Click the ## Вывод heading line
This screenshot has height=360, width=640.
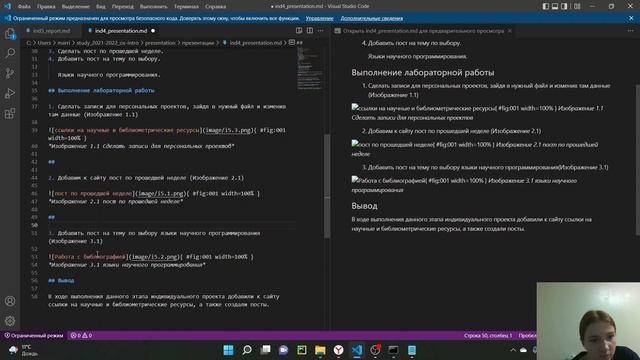pyautogui.click(x=61, y=280)
